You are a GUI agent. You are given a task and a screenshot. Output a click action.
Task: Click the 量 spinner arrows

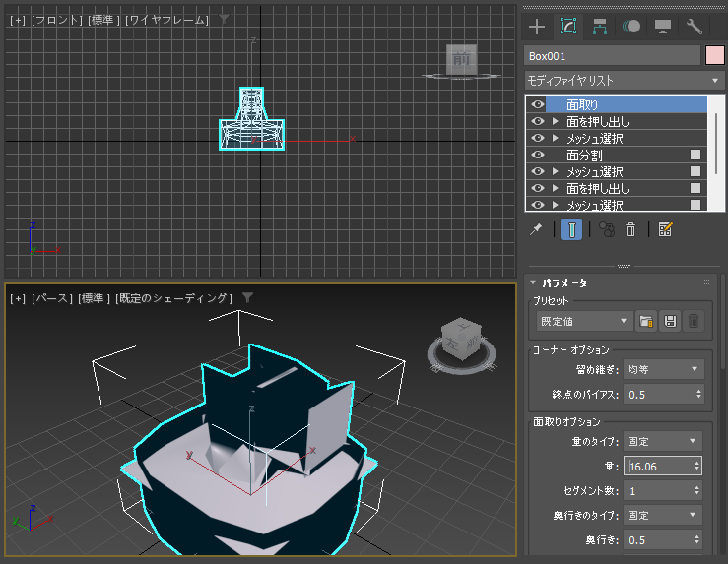tap(696, 467)
